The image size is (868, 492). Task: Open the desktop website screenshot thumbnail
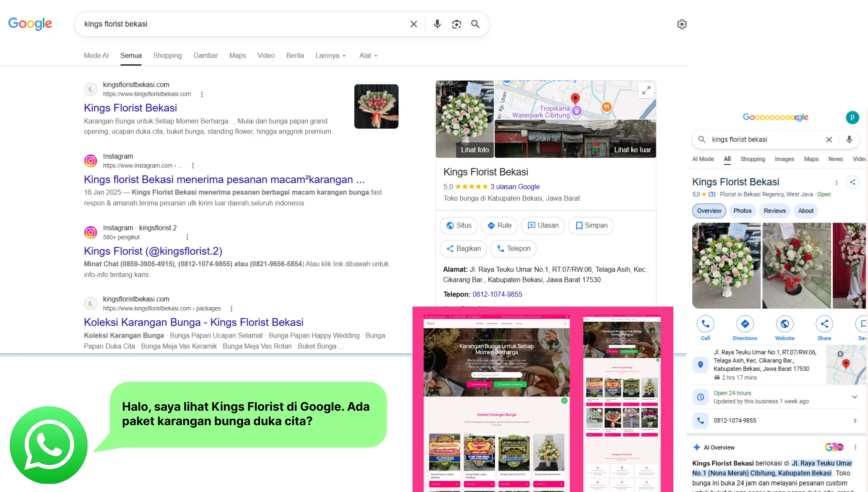[496, 403]
